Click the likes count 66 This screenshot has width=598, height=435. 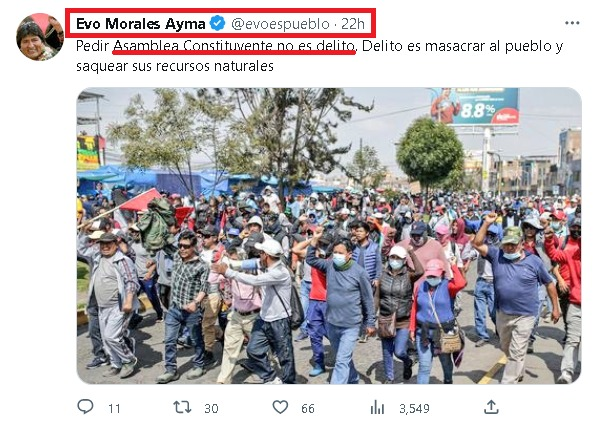click(308, 409)
